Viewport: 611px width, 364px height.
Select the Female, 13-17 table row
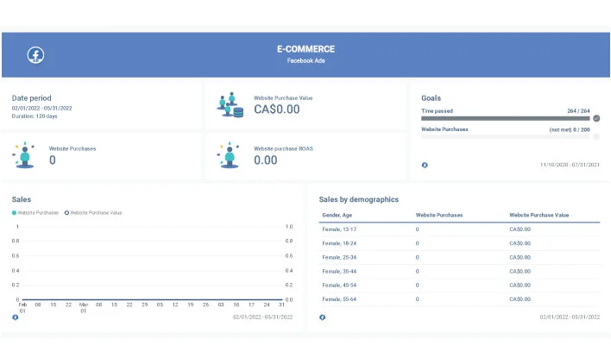click(x=459, y=229)
